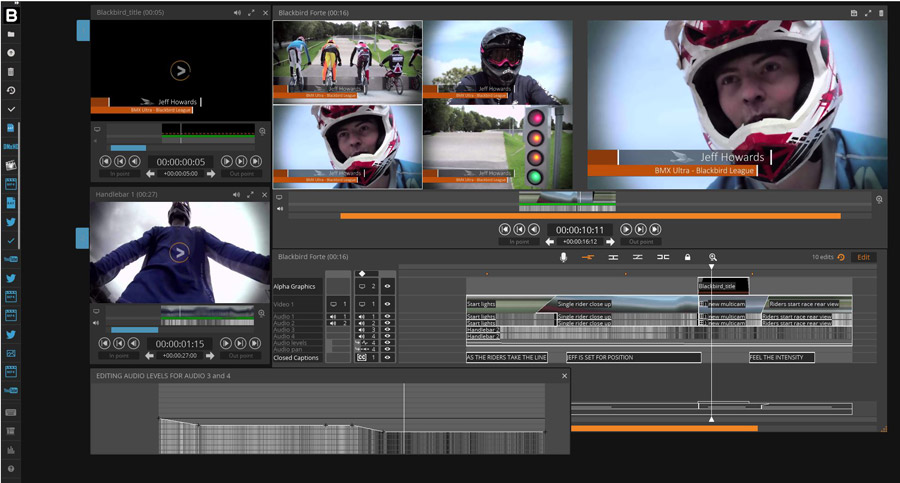Click the timeline zoom magnifier icon
900x483 pixels.
click(x=712, y=257)
